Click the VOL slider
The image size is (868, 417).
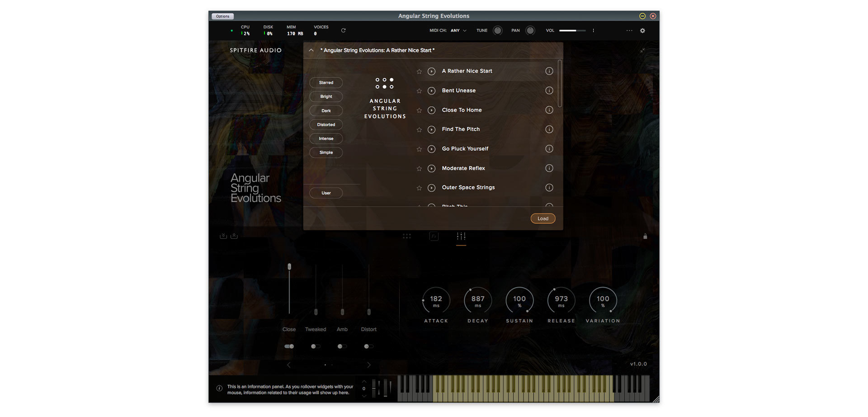572,31
